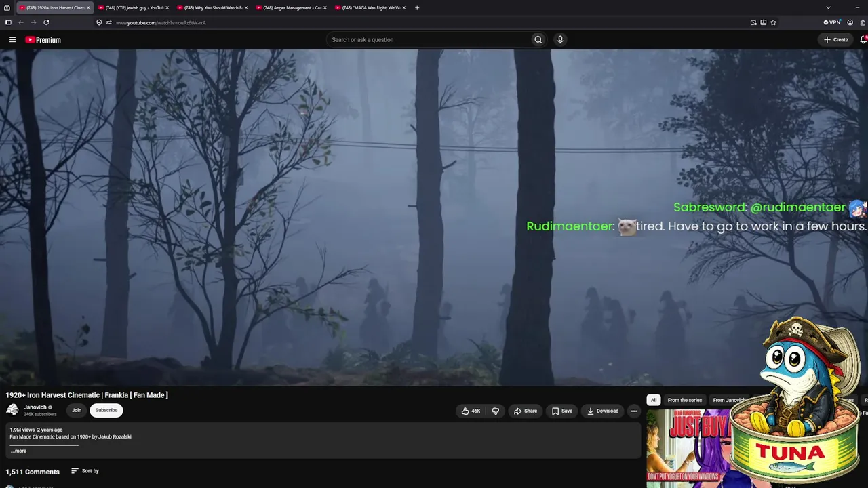The height and width of the screenshot is (488, 868).
Task: Start voice search with the microphone
Action: [560, 39]
